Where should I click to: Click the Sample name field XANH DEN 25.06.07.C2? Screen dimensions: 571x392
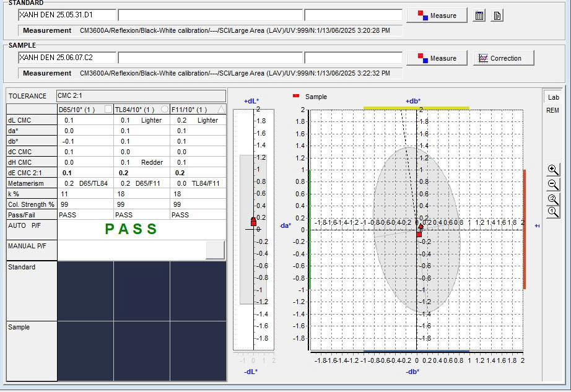[x=67, y=58]
